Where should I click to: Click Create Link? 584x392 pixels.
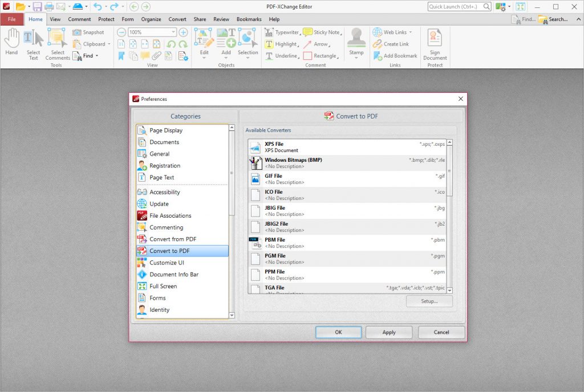tap(391, 44)
